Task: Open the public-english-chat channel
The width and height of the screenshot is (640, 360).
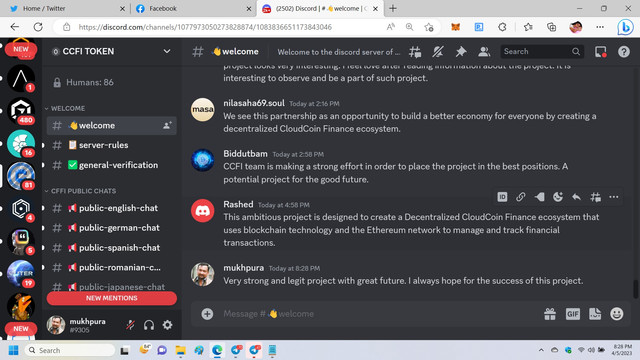Action: pyautogui.click(x=111, y=208)
